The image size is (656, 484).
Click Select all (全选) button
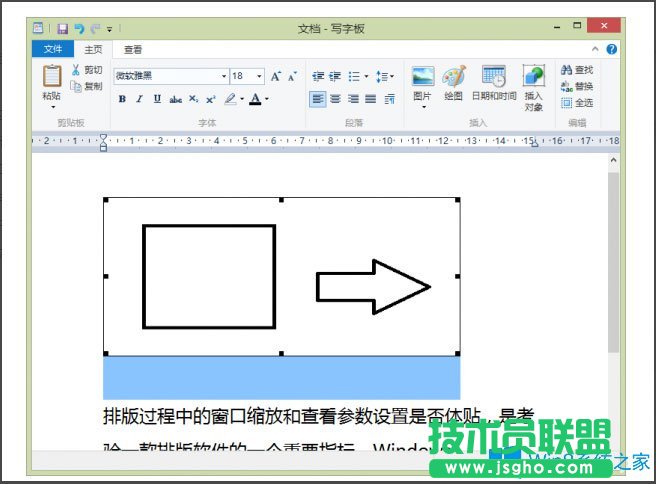(577, 102)
